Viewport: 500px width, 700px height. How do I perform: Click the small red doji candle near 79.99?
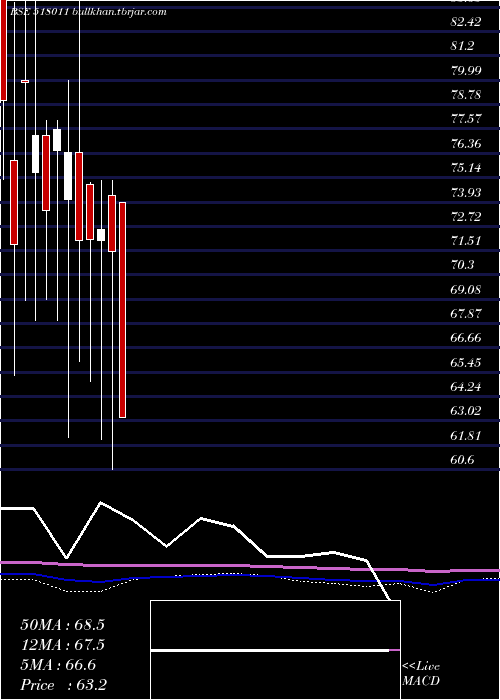click(x=25, y=81)
